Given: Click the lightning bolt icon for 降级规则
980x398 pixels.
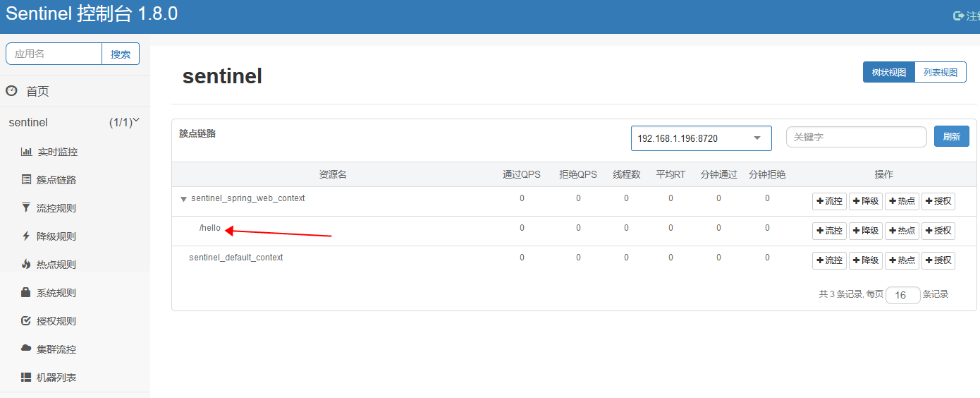Looking at the screenshot, I should (x=26, y=236).
